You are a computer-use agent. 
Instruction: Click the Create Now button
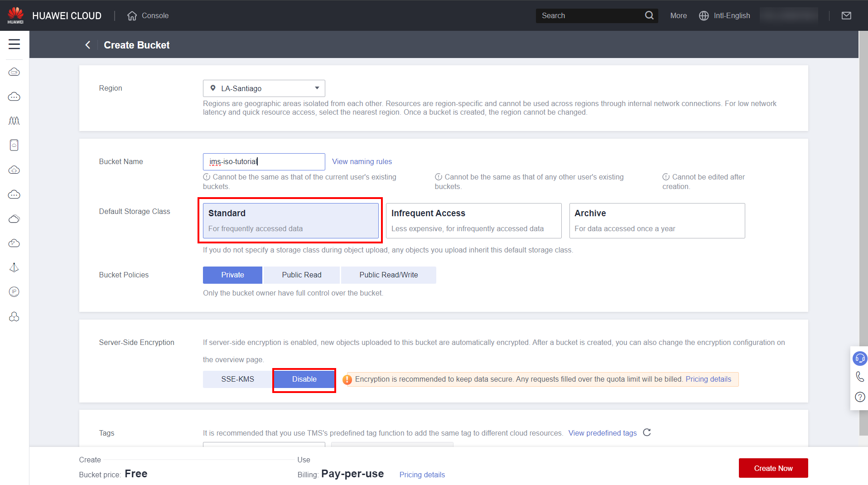coord(773,468)
